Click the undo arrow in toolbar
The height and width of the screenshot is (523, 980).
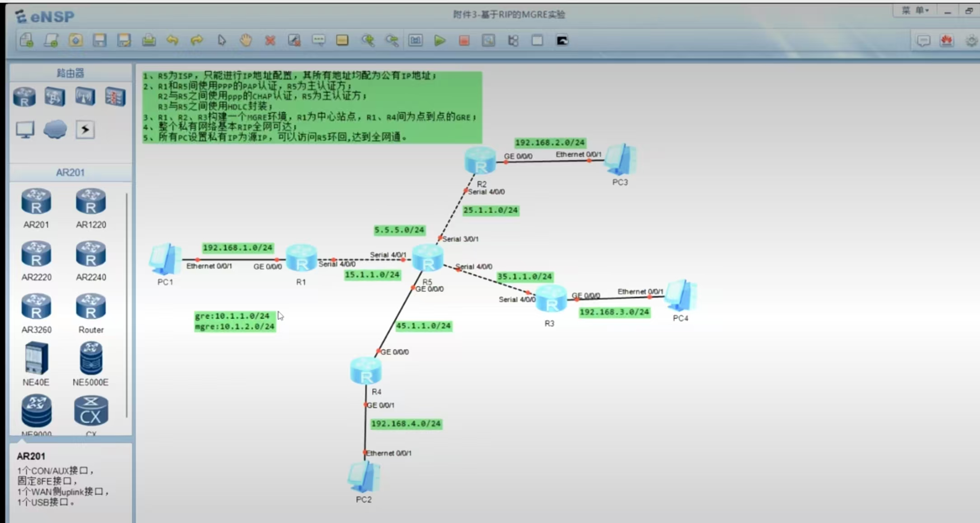pos(173,41)
